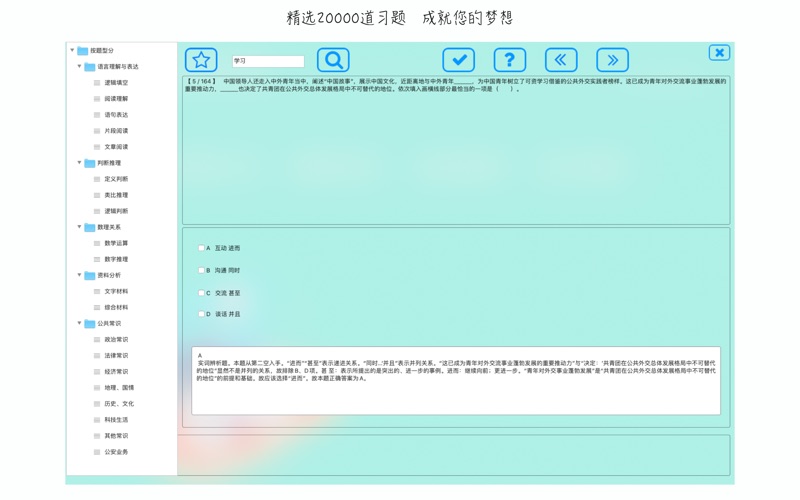Select the 按题型分 folder icon
The height and width of the screenshot is (500, 800).
(83, 51)
